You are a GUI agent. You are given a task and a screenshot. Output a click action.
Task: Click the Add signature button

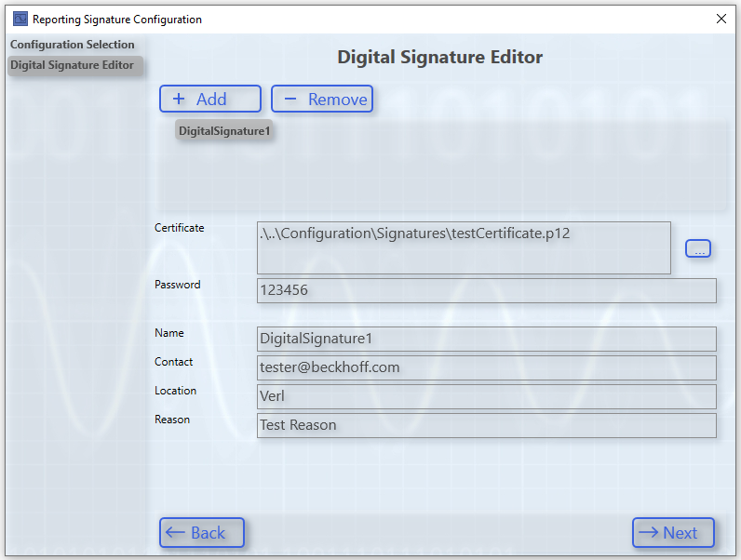coord(210,99)
